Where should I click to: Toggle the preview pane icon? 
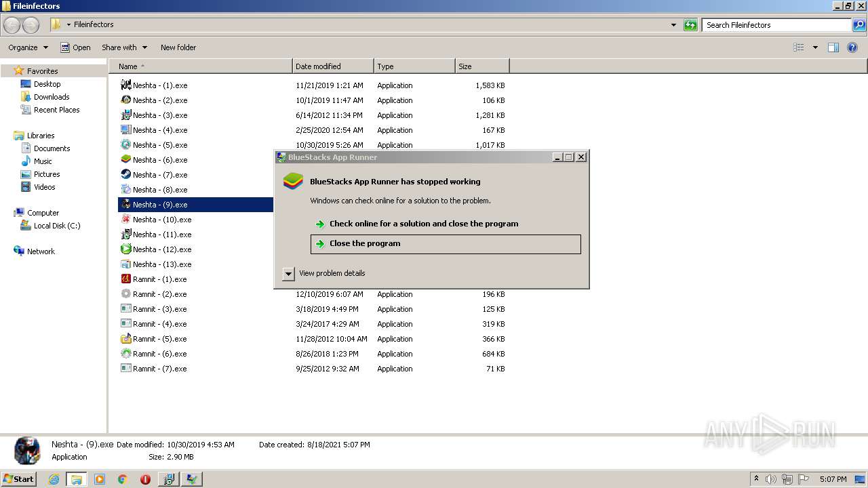pyautogui.click(x=833, y=47)
